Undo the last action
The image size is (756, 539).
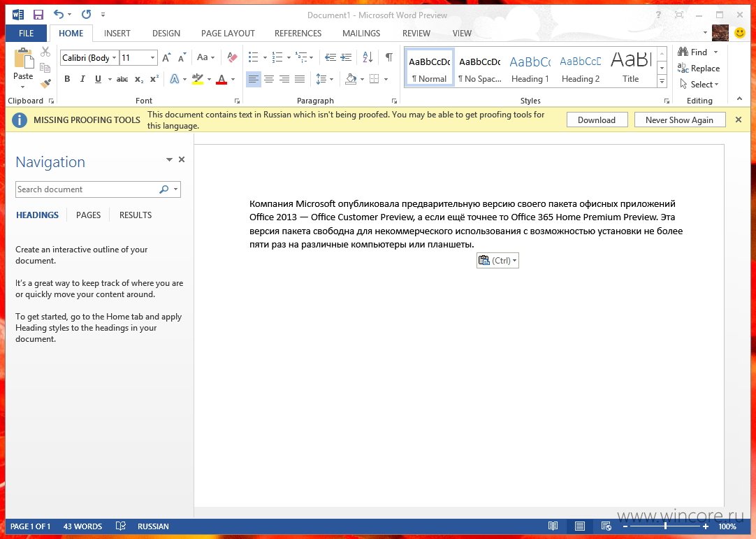[x=58, y=15]
